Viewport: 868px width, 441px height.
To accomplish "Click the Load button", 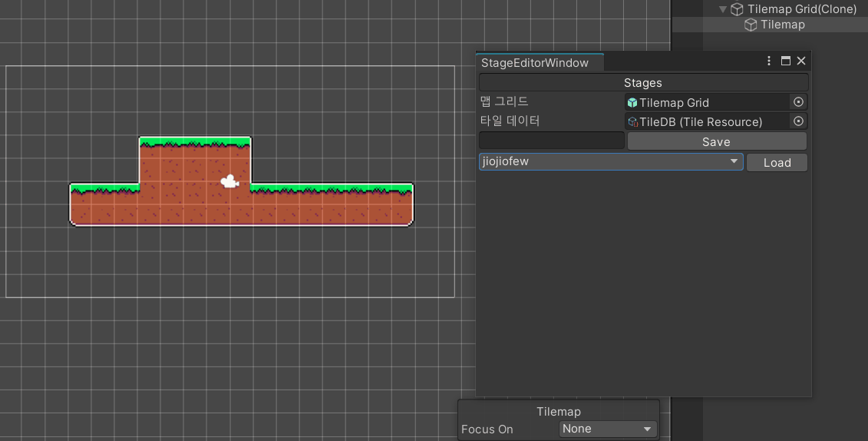I will (x=777, y=162).
